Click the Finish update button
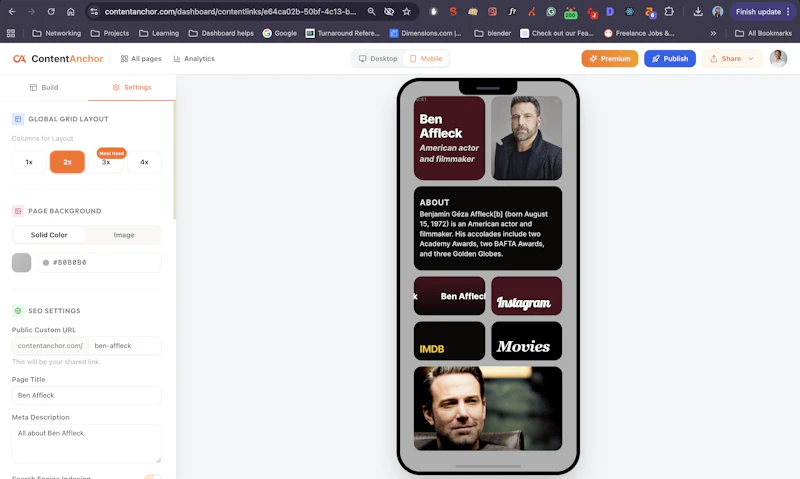 [758, 11]
